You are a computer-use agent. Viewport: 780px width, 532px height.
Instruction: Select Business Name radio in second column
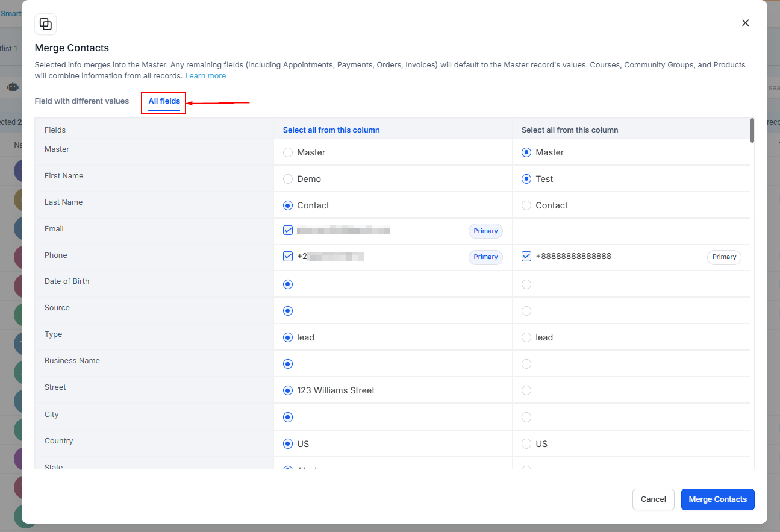526,364
